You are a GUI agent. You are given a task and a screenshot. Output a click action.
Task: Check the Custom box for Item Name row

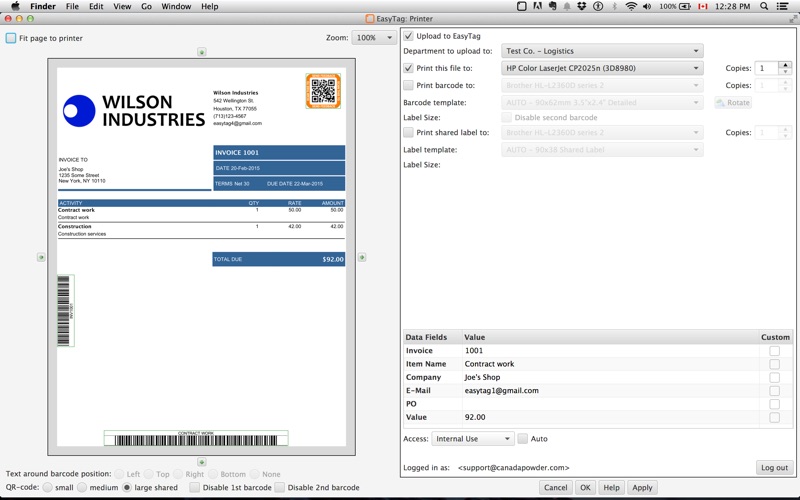coord(774,364)
